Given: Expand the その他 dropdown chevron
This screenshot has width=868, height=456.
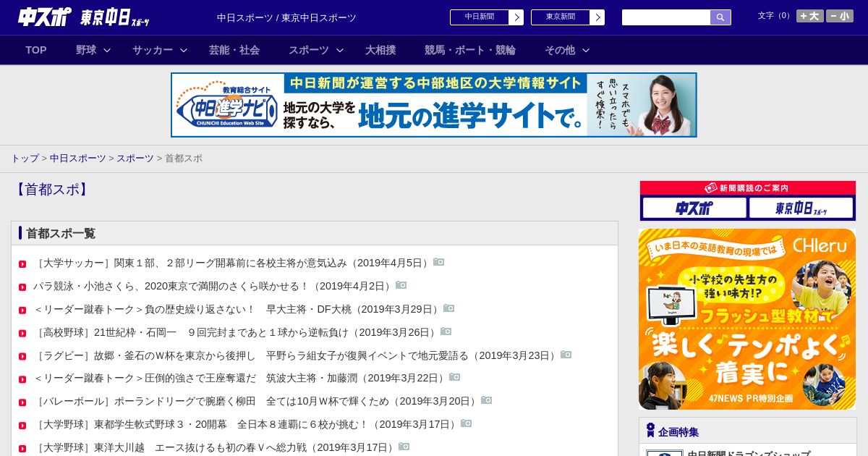Looking at the screenshot, I should pos(586,50).
